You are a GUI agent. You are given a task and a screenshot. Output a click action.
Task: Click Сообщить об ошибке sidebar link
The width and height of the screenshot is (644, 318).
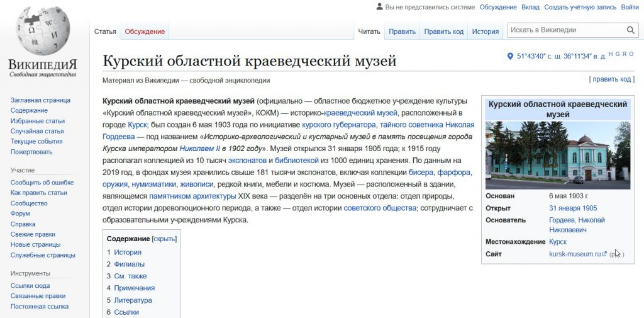(42, 183)
